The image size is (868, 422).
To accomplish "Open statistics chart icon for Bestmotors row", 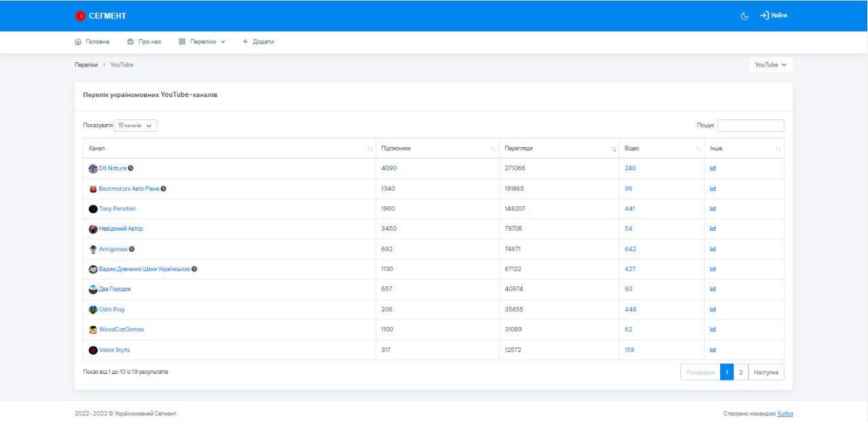I will (x=713, y=189).
